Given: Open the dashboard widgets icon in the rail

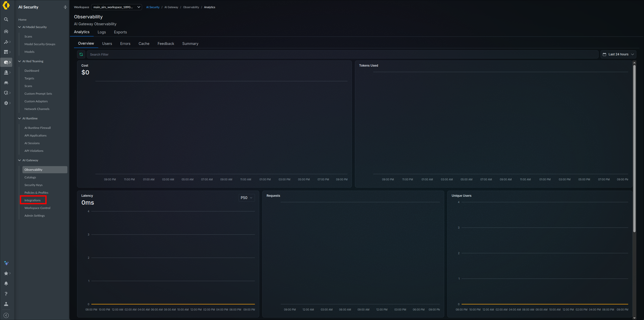Looking at the screenshot, I should [x=6, y=52].
